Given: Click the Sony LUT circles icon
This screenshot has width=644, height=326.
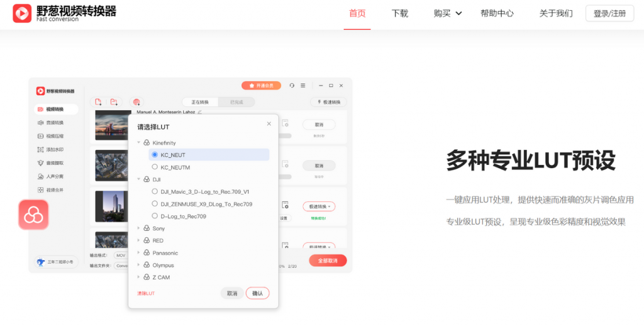Looking at the screenshot, I should click(147, 228).
